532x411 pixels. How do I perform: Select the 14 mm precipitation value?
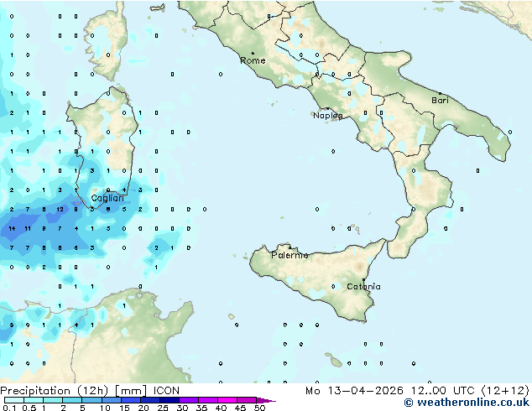pos(12,228)
